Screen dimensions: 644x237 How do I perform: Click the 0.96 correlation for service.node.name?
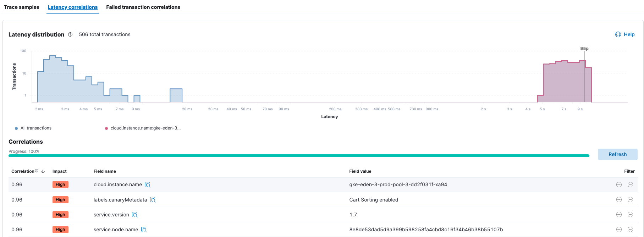pos(17,230)
